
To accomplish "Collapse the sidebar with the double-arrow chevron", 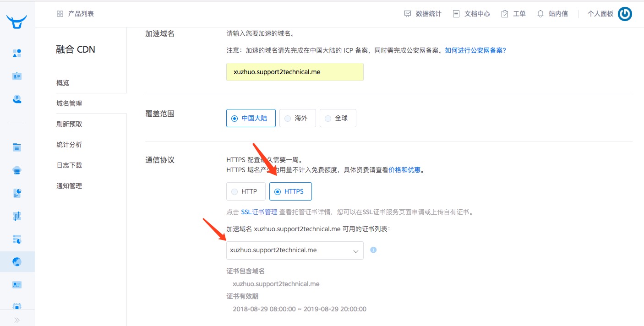I will (x=16, y=321).
